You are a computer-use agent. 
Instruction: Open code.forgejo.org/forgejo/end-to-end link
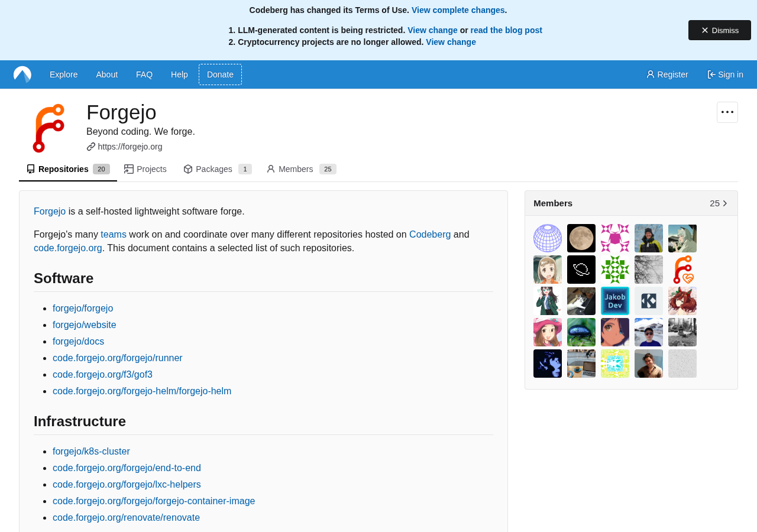127,468
